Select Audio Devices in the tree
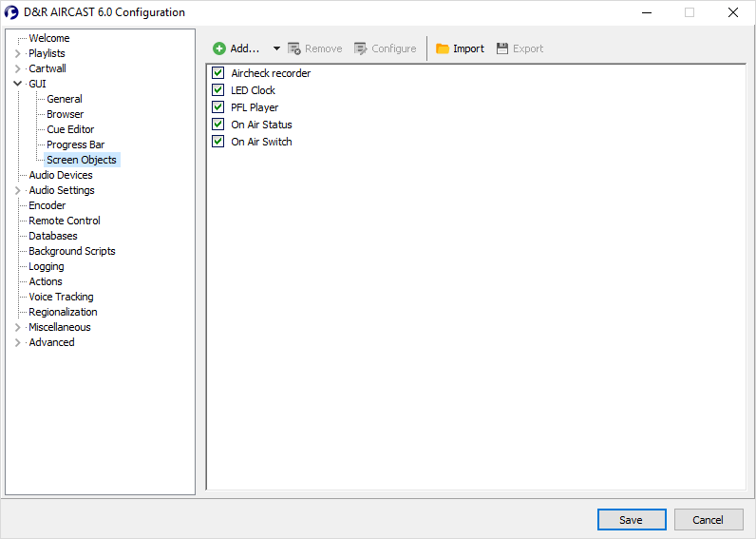 click(x=61, y=175)
